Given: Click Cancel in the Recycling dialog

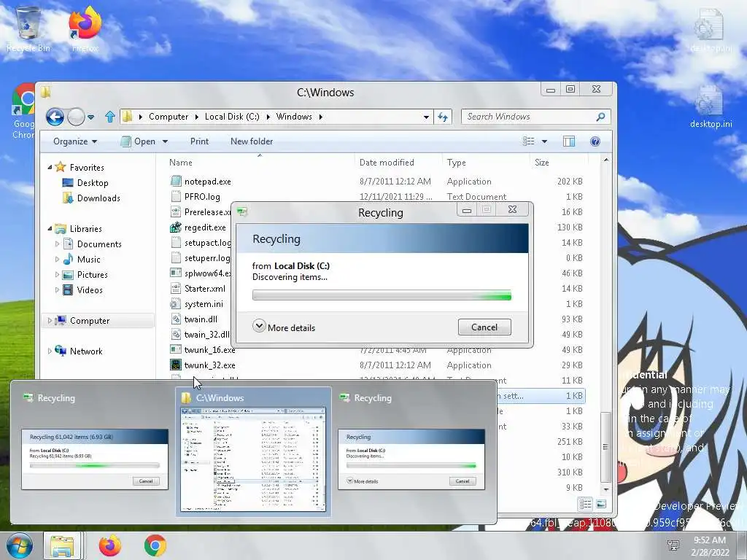Looking at the screenshot, I should 484,327.
